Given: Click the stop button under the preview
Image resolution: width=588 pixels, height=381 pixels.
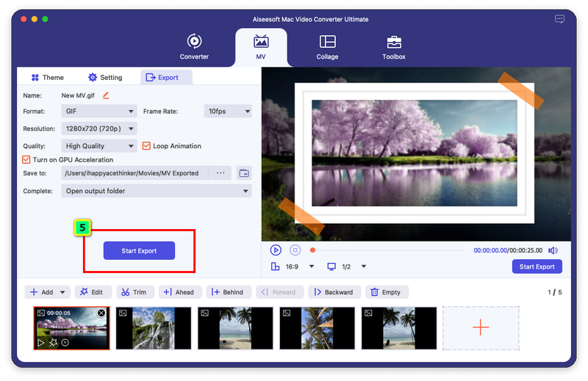Looking at the screenshot, I should (x=295, y=250).
